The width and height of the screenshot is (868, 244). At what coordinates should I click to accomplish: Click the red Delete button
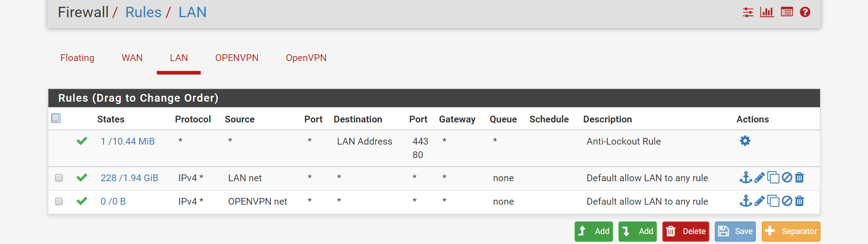(x=685, y=231)
